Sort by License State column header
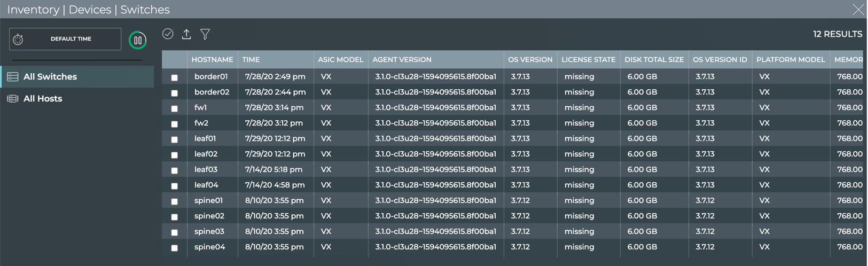The width and height of the screenshot is (868, 266). coord(588,60)
